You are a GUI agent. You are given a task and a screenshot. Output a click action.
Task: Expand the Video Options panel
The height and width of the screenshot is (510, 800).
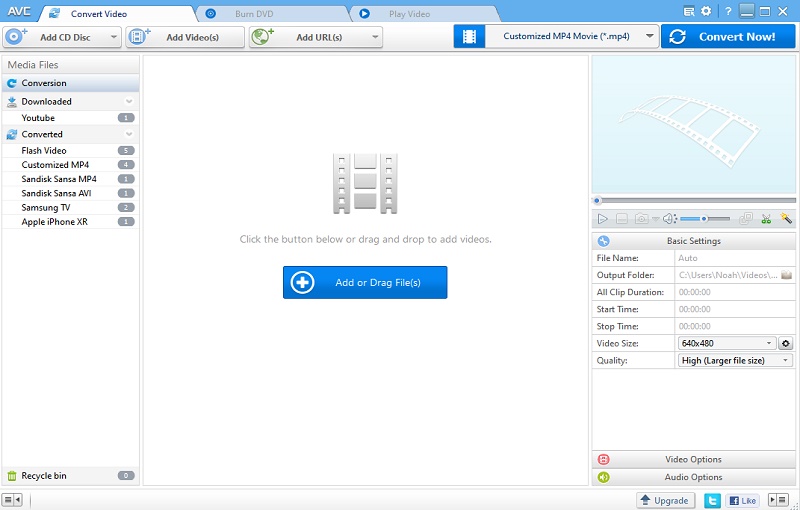693,460
